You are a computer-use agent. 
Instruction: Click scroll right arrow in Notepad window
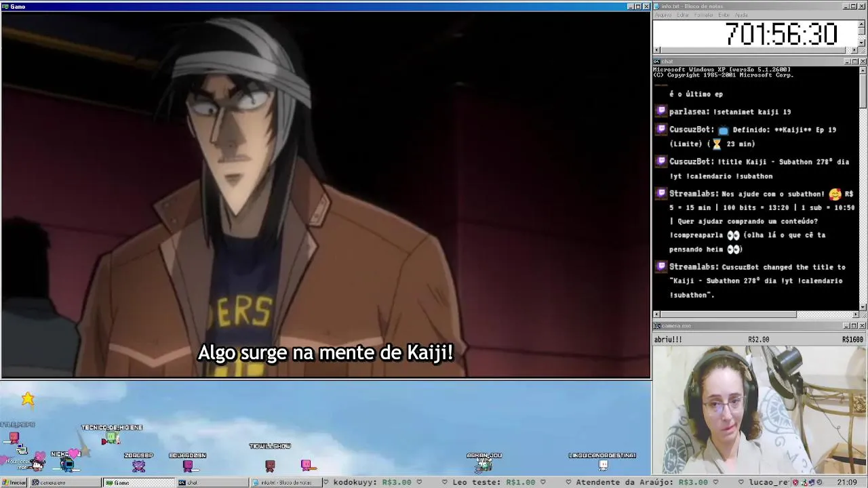tap(854, 50)
